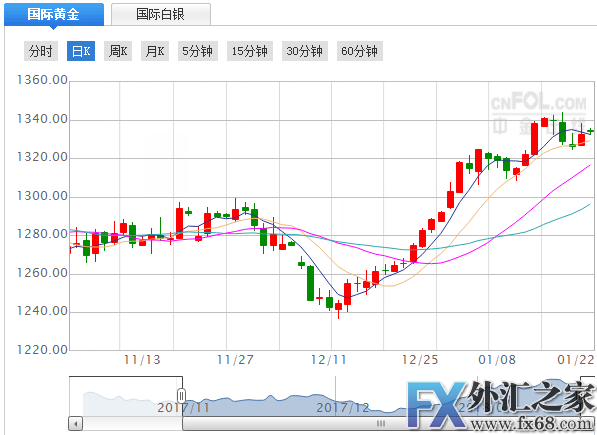Click the scrollbar left arrow button
The image size is (597, 435).
pyautogui.click(x=75, y=423)
